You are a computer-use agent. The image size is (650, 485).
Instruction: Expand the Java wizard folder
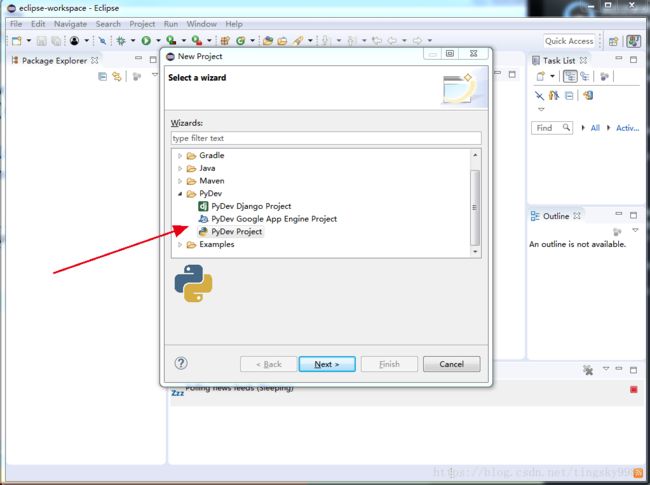click(x=180, y=168)
